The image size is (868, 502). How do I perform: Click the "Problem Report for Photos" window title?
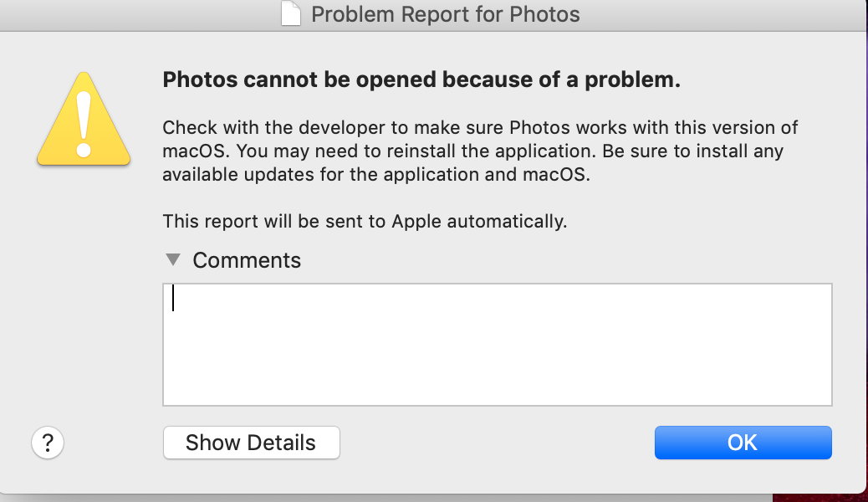(445, 14)
